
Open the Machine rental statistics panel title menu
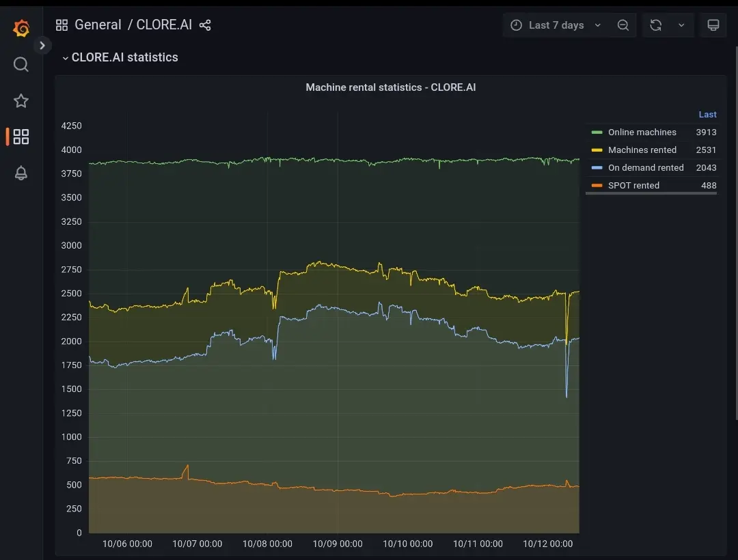pos(391,87)
